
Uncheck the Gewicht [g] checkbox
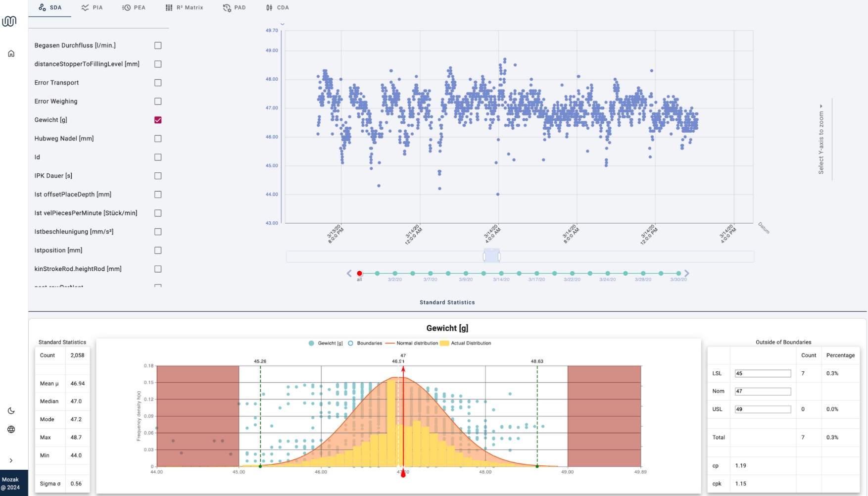point(158,120)
